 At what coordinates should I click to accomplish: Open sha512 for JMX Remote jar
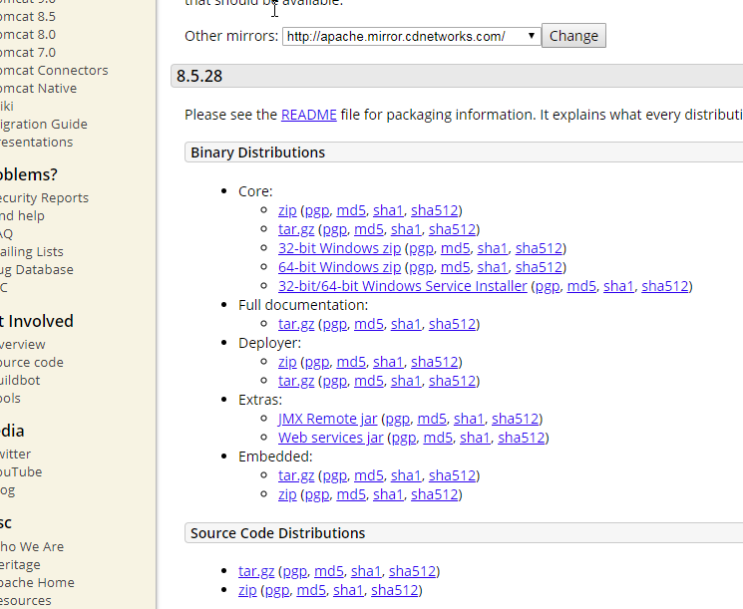click(x=515, y=418)
